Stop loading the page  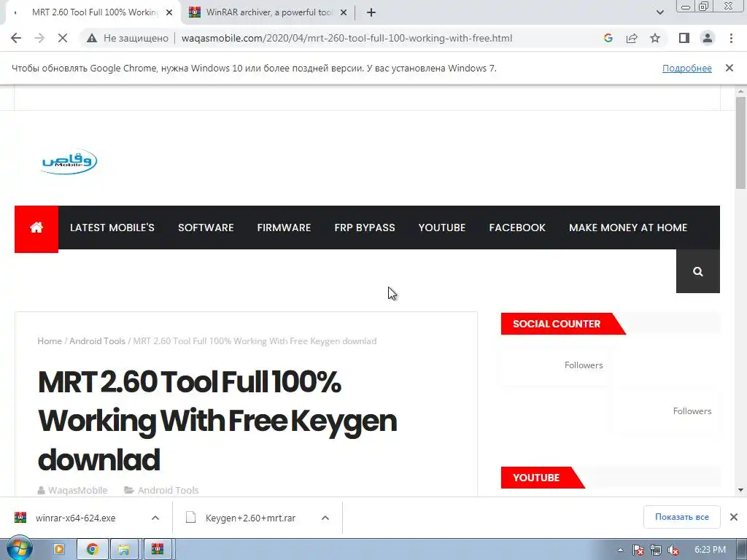click(63, 38)
